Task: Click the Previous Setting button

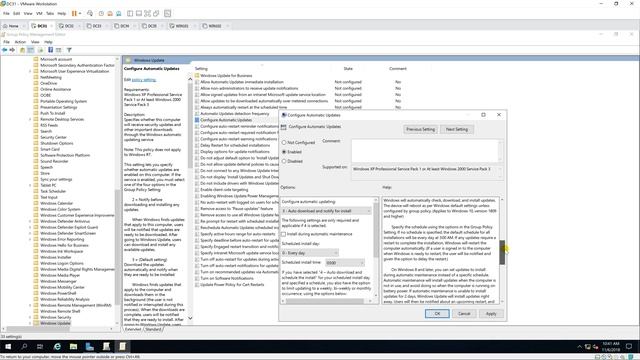Action: click(420, 129)
